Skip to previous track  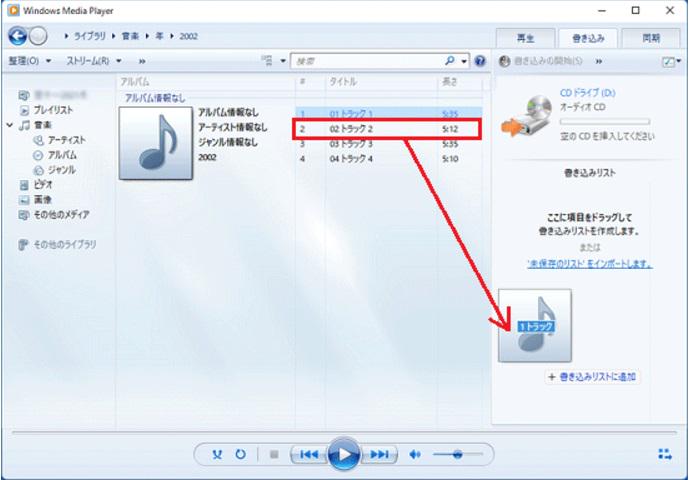point(309,454)
